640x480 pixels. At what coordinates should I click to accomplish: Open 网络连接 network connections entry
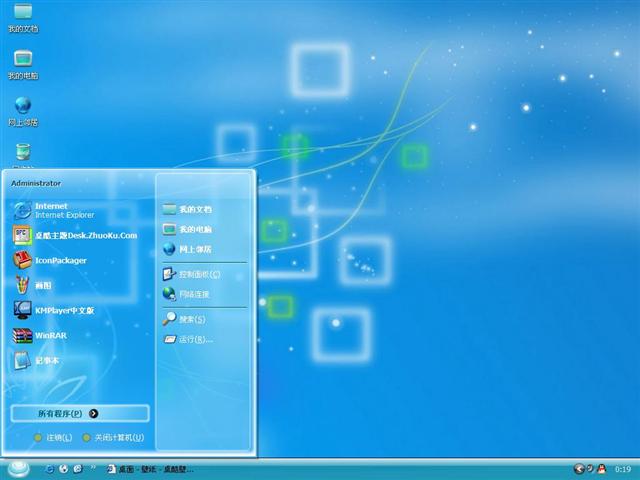click(186, 294)
